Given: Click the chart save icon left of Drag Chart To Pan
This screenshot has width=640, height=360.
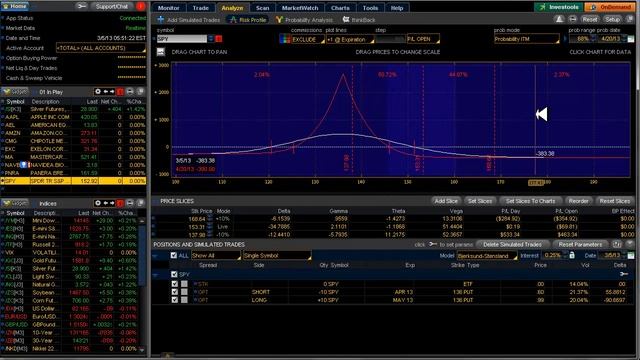Looking at the screenshot, I should click(160, 52).
